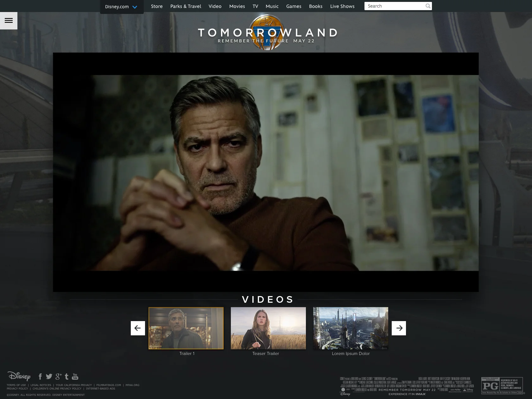Click the search magnifier icon

pyautogui.click(x=428, y=6)
